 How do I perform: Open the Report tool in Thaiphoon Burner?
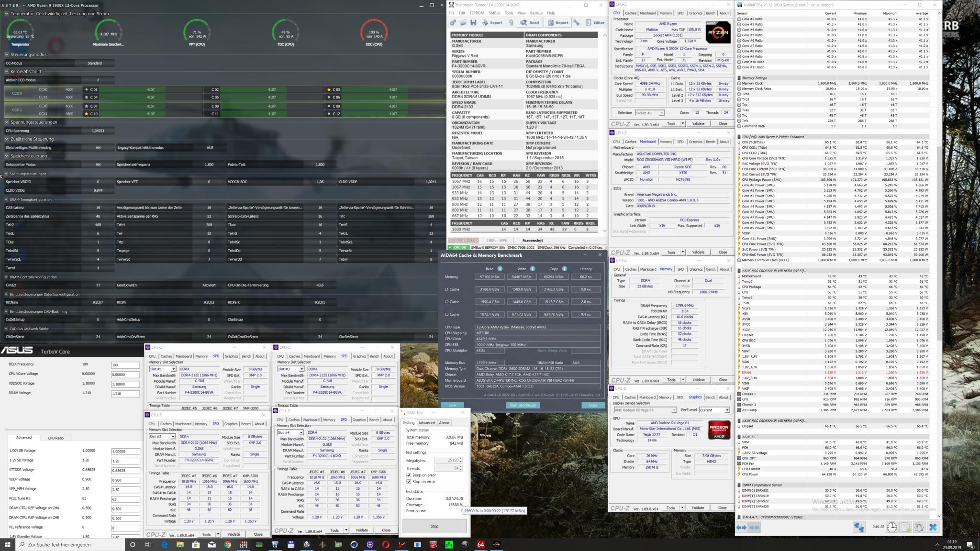tap(558, 22)
